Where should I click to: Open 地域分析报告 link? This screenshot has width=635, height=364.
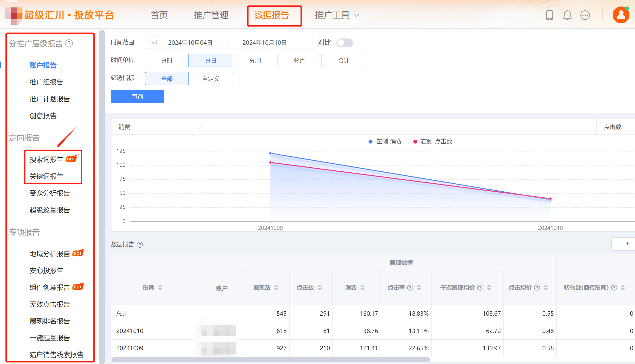click(50, 254)
